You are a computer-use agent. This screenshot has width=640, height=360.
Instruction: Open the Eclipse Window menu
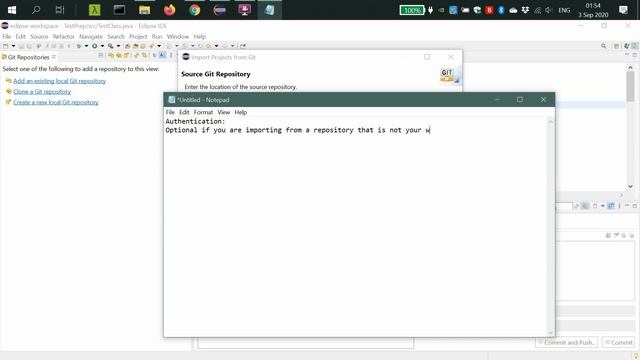pyautogui.click(x=178, y=37)
